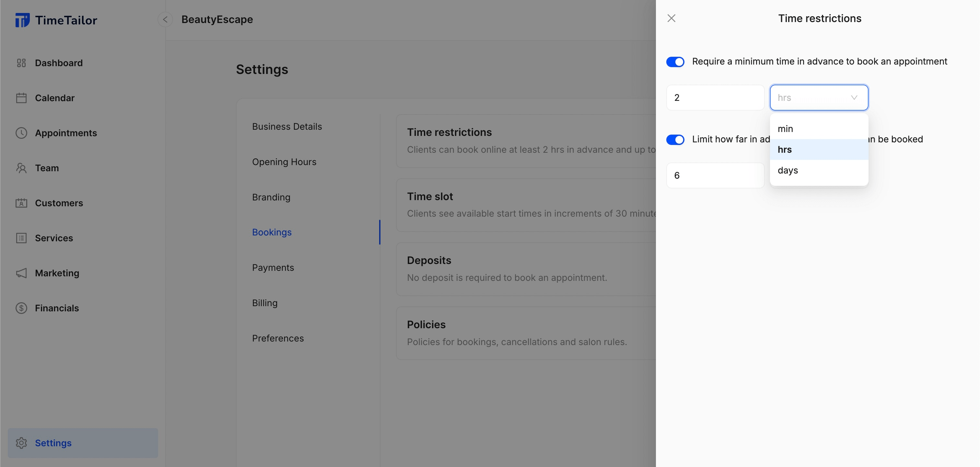Close the Time restrictions panel

pos(671,18)
